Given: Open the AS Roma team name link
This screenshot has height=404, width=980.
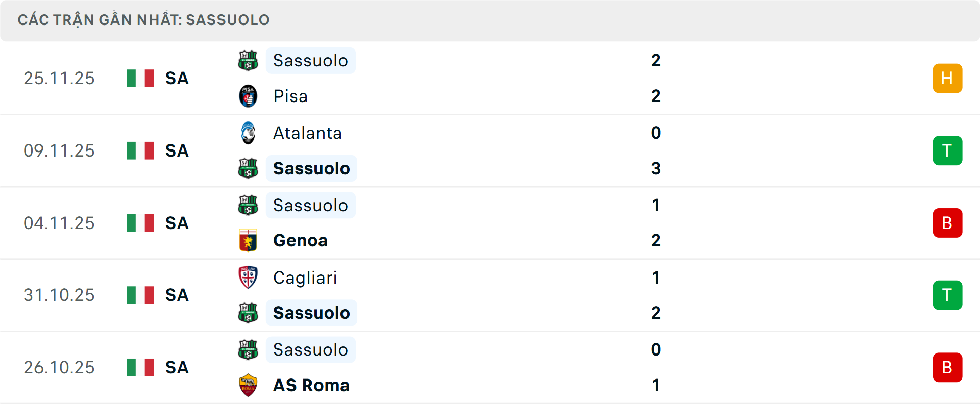Looking at the screenshot, I should pyautogui.click(x=311, y=385).
